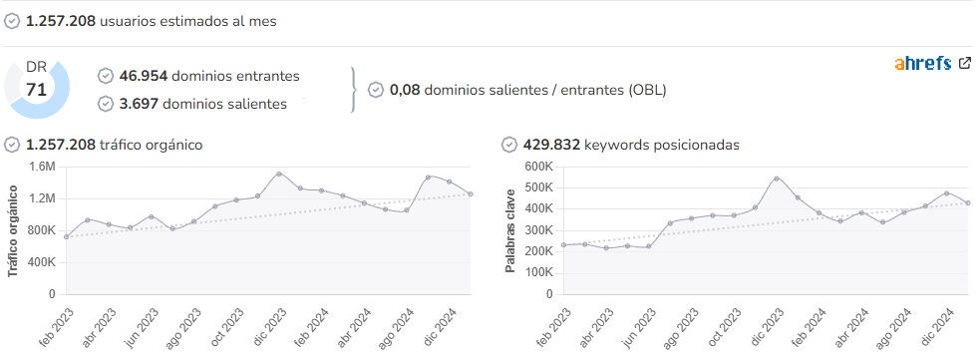
Task: Click the 1.6M axis label on traffic chart
Action: pyautogui.click(x=43, y=167)
